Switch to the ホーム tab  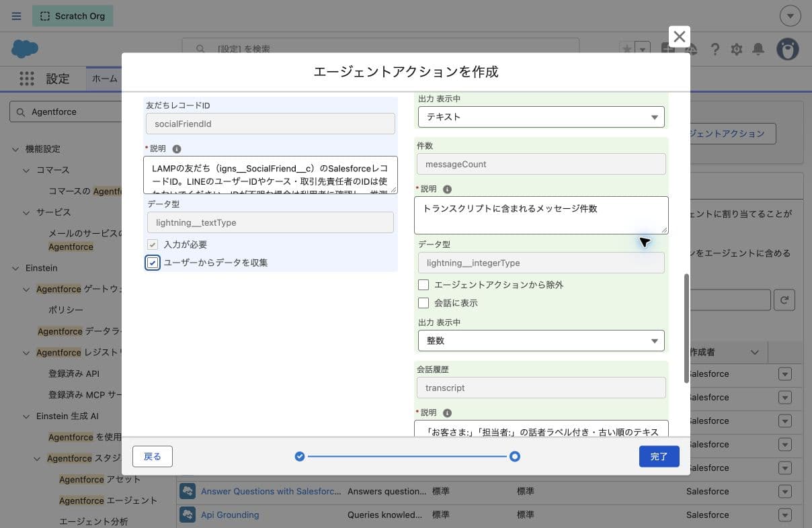104,79
